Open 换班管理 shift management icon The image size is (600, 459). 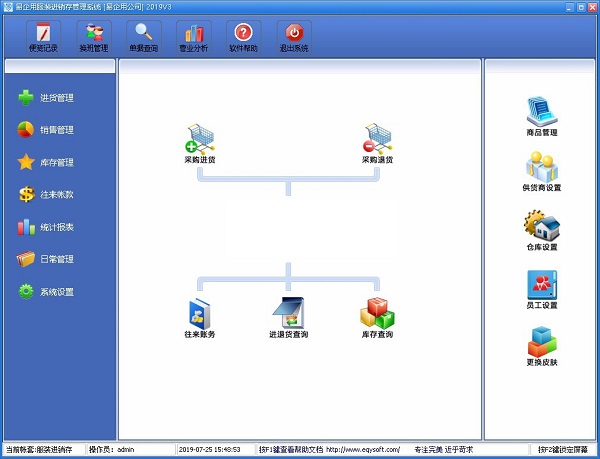coord(94,37)
